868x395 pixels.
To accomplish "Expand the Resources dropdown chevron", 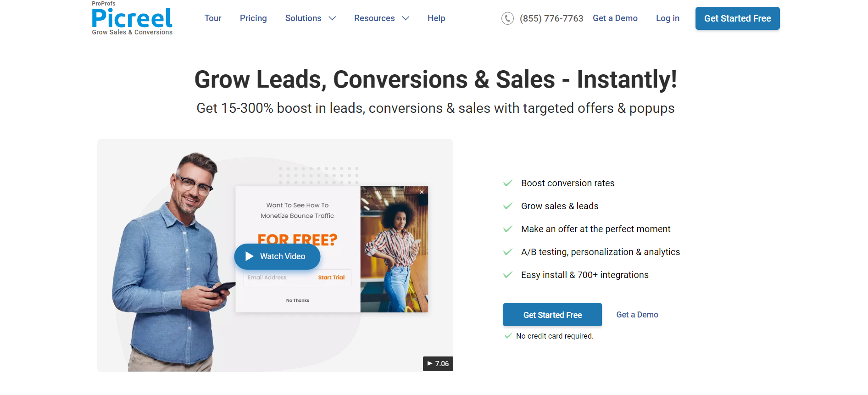I will (x=406, y=18).
